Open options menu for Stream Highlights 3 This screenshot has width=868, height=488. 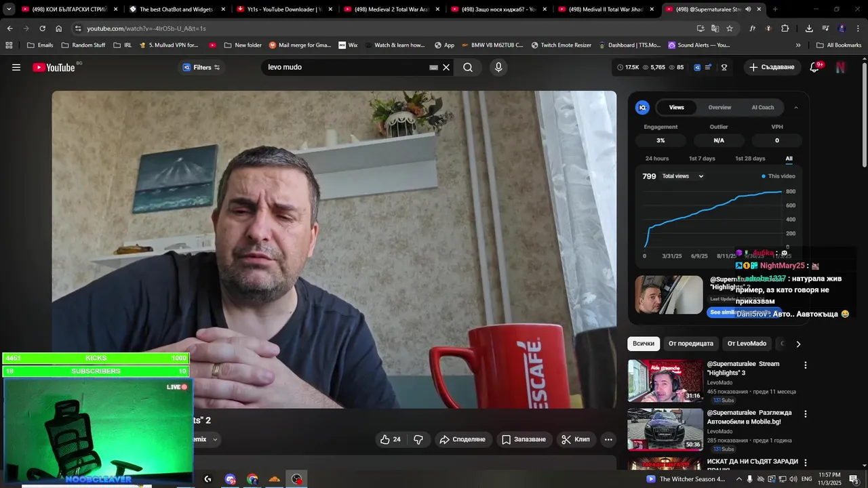pos(806,365)
